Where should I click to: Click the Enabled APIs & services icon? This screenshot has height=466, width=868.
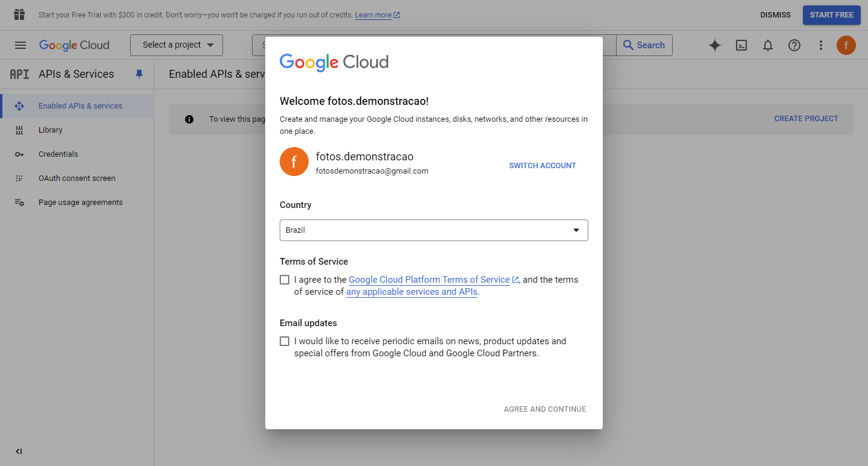pos(19,106)
